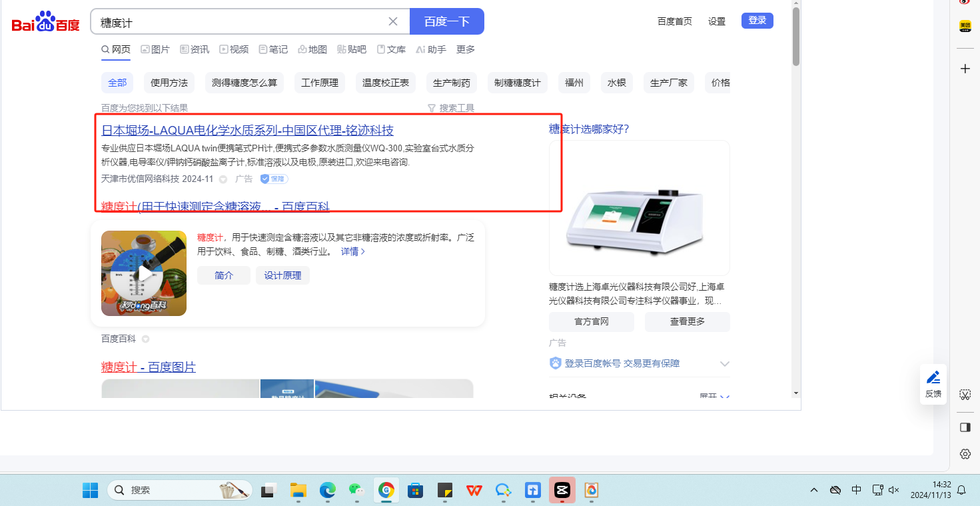Screen dimensions: 980x506
Task: Clear the search box with the X icon
Action: click(x=393, y=21)
